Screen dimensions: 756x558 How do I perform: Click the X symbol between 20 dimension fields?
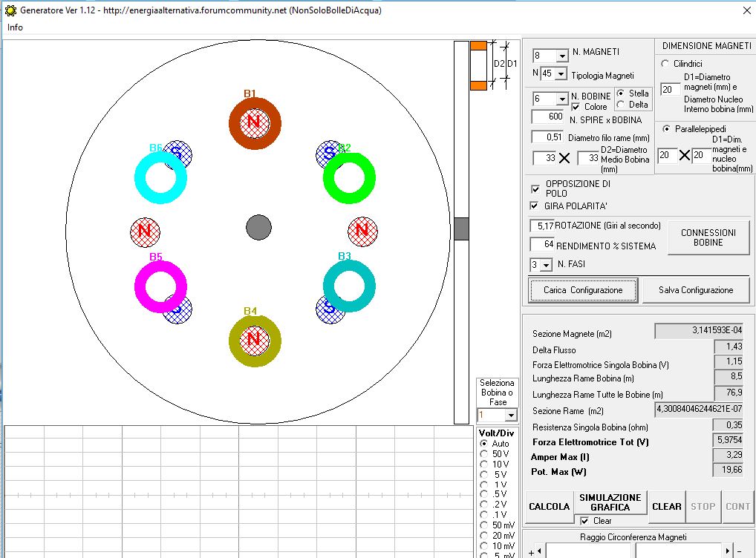pyautogui.click(x=685, y=155)
